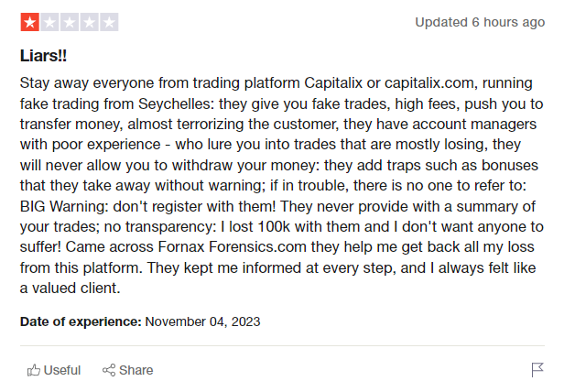Image resolution: width=564 pixels, height=392 pixels.
Task: Flag this review using the flag icon
Action: point(537,370)
